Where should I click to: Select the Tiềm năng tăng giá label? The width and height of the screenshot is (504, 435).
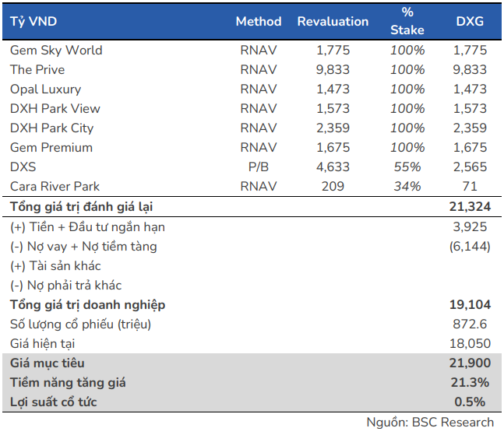point(68,383)
